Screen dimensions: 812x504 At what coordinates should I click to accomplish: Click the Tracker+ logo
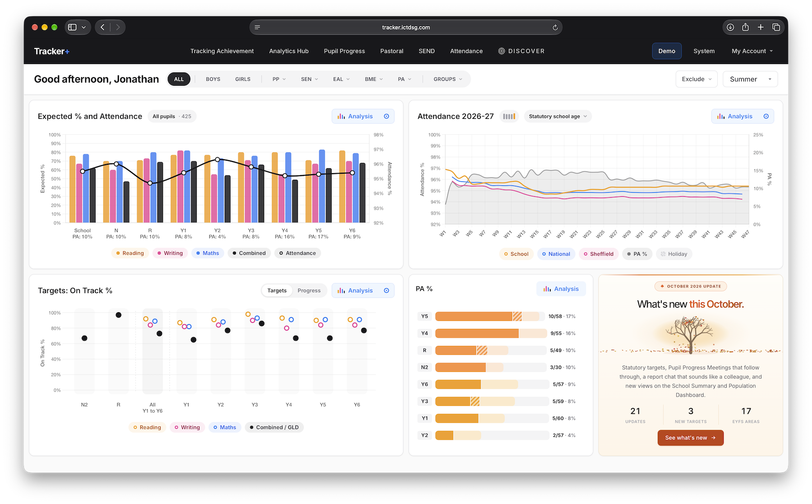(52, 51)
